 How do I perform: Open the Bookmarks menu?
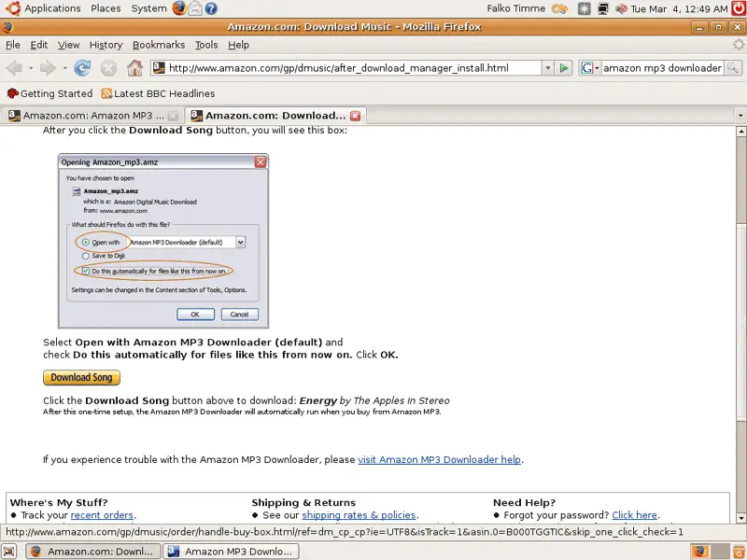click(x=159, y=45)
